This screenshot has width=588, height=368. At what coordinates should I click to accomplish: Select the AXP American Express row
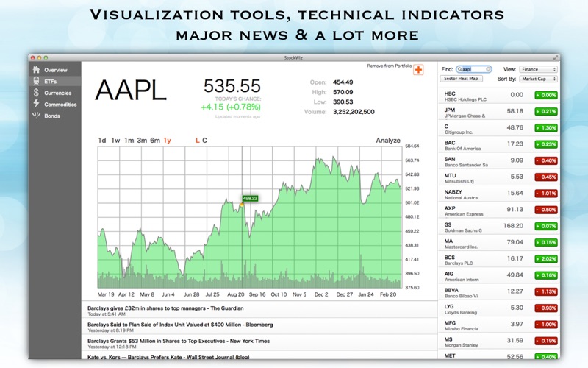(499, 210)
